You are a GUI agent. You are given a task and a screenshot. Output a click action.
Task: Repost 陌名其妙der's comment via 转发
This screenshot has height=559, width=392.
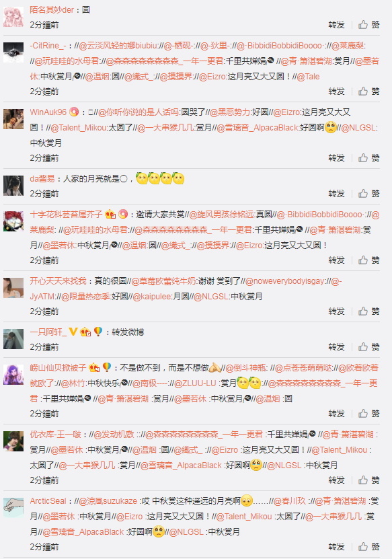pyautogui.click(x=336, y=25)
